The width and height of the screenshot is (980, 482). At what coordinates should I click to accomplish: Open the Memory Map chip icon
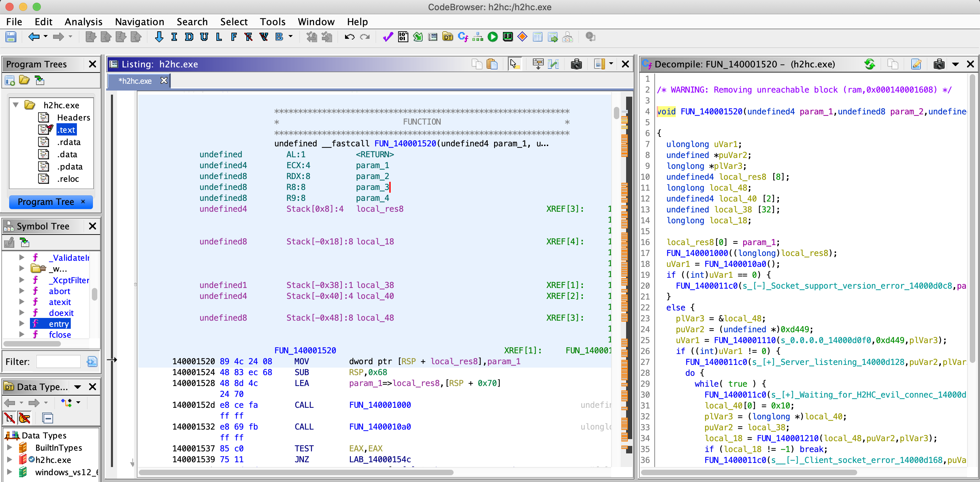pyautogui.click(x=507, y=37)
